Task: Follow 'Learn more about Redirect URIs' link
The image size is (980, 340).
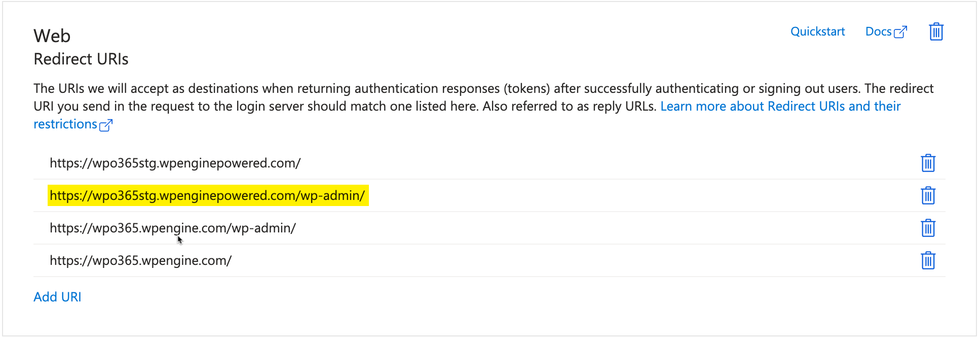Action: [780, 106]
